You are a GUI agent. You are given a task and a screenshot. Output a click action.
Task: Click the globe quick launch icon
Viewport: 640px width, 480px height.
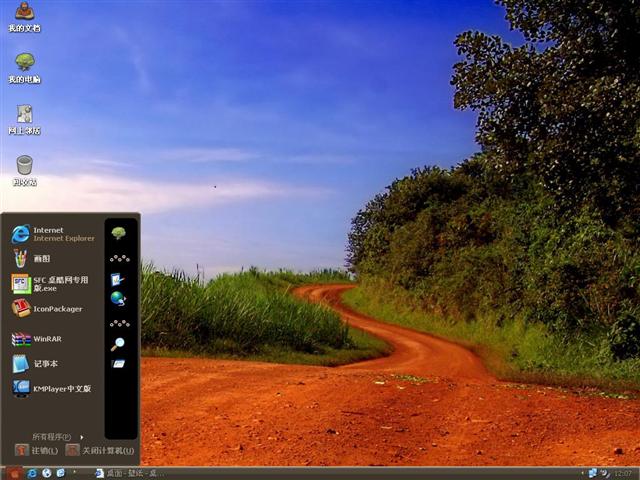click(x=47, y=473)
